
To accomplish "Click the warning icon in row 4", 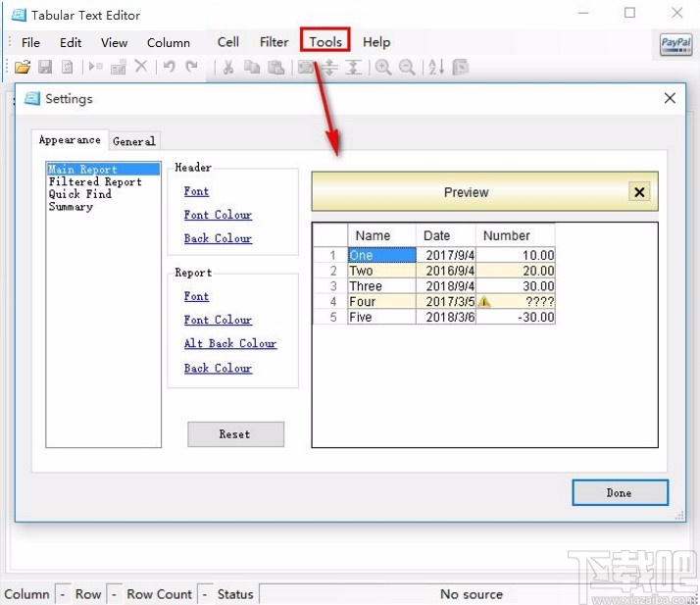I will click(484, 302).
